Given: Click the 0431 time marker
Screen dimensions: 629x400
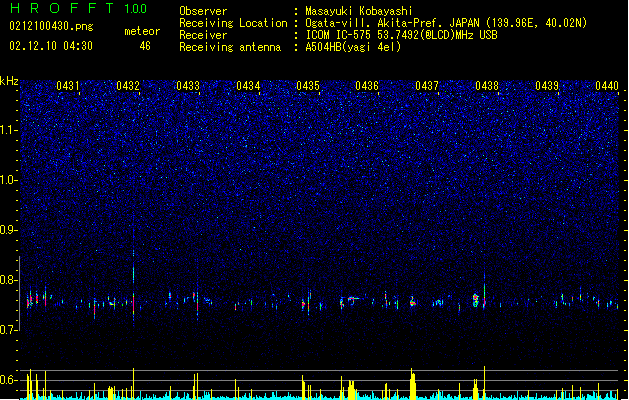Looking at the screenshot, I should tap(67, 86).
